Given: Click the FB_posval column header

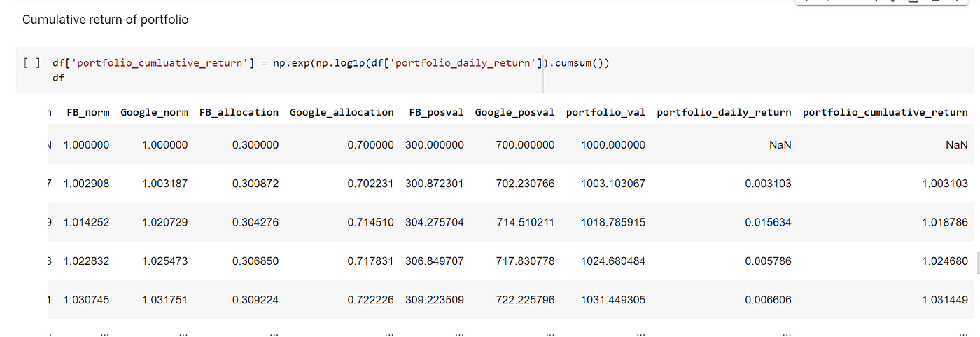Looking at the screenshot, I should (x=436, y=112).
